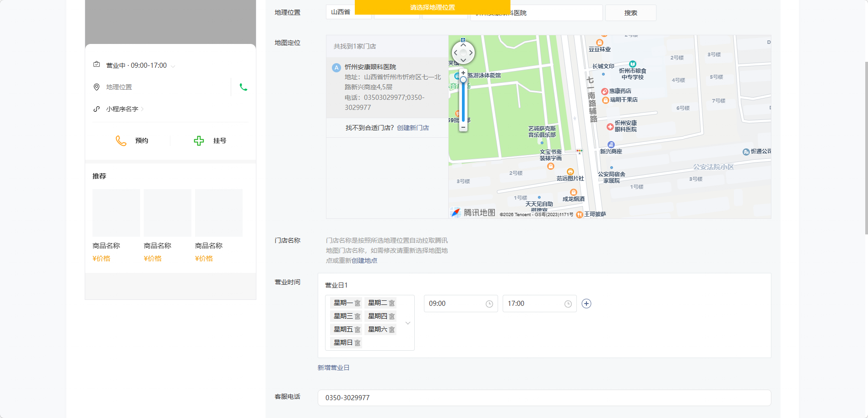868x418 pixels.
Task: Select the 忻州安康眼科医院 search result
Action: pos(387,87)
